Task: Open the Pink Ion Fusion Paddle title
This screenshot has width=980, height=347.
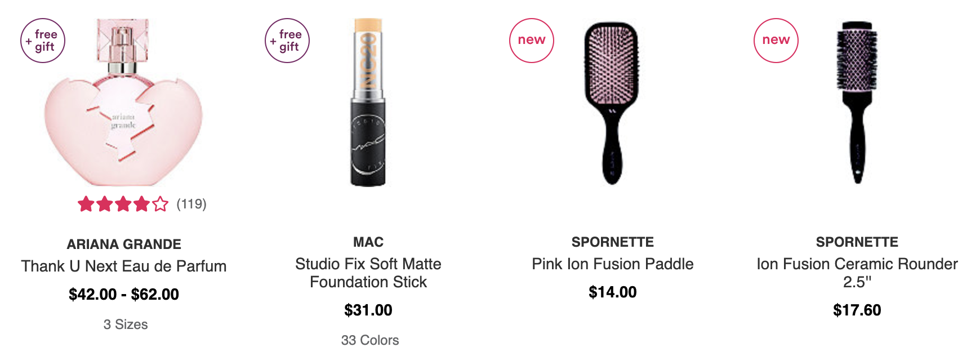Action: pyautogui.click(x=613, y=264)
